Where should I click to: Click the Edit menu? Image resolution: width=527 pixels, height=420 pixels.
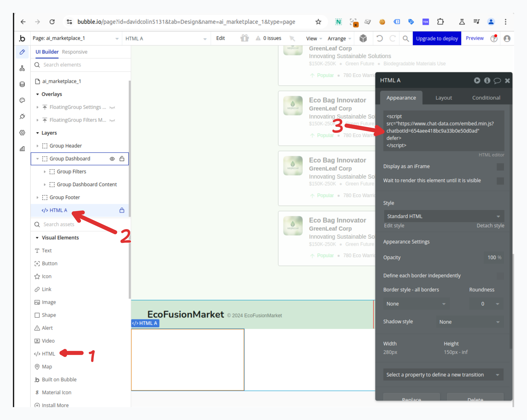(220, 38)
